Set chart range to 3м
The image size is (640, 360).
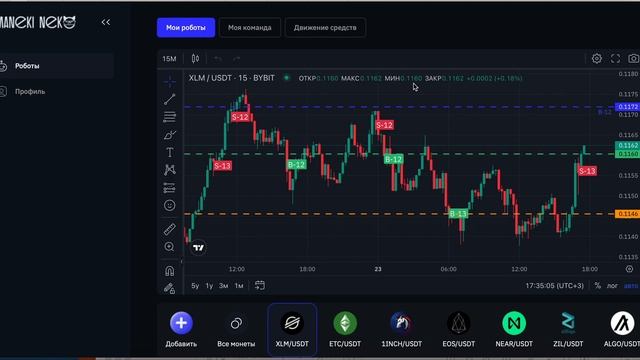(224, 286)
